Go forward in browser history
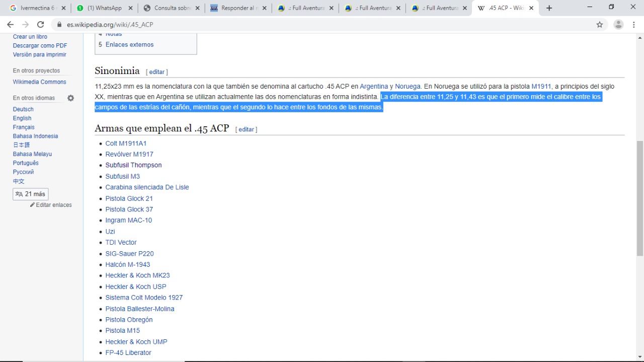This screenshot has height=362, width=644. pos(25,25)
